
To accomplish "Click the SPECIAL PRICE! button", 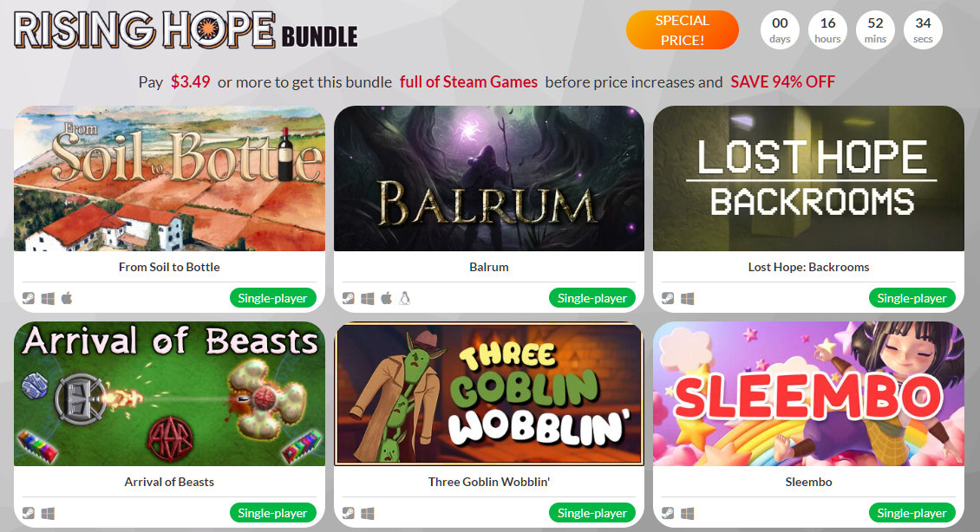I will [x=682, y=30].
